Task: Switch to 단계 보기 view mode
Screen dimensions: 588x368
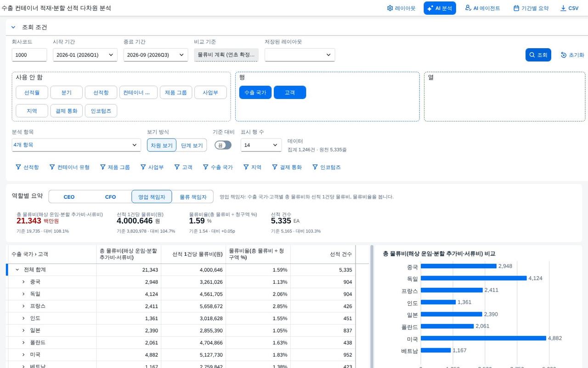Action: [192, 145]
